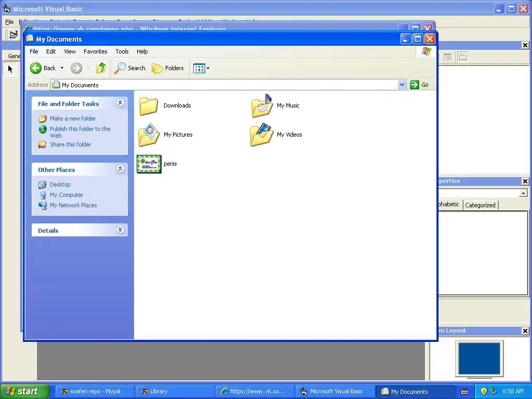Click the Toggle Folders icon in Visual Basic project panel
This screenshot has height=399, width=532.
click(x=463, y=57)
